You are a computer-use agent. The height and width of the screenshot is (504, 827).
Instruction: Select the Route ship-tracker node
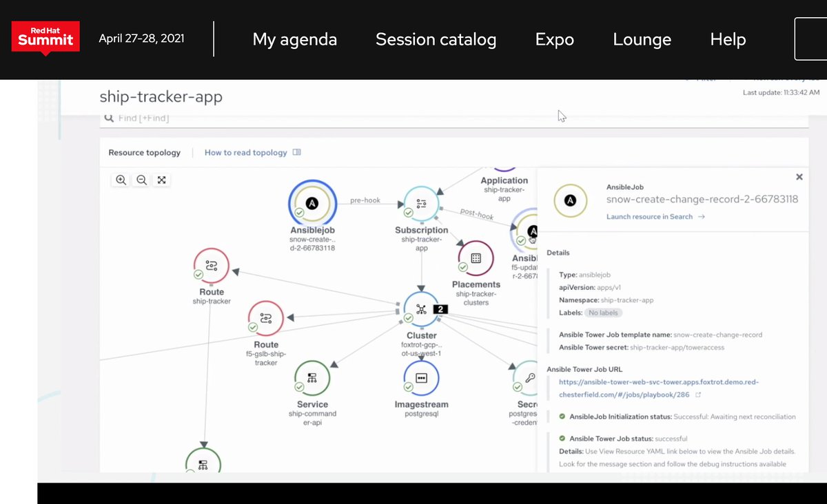tap(212, 266)
